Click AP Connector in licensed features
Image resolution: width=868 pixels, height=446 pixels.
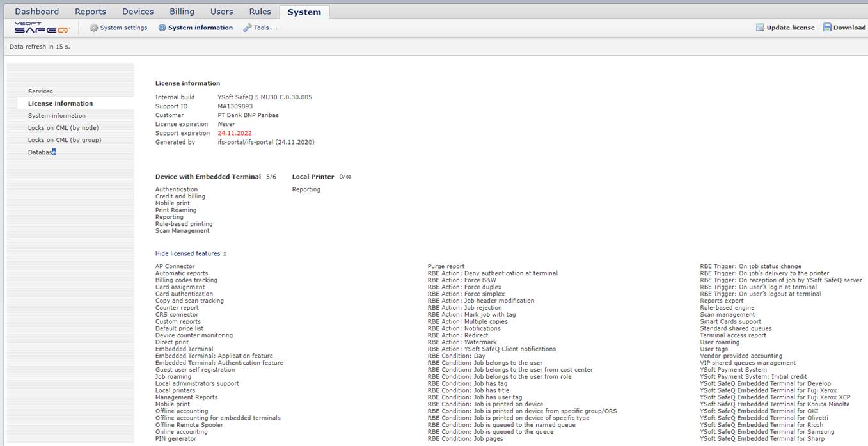tap(175, 266)
